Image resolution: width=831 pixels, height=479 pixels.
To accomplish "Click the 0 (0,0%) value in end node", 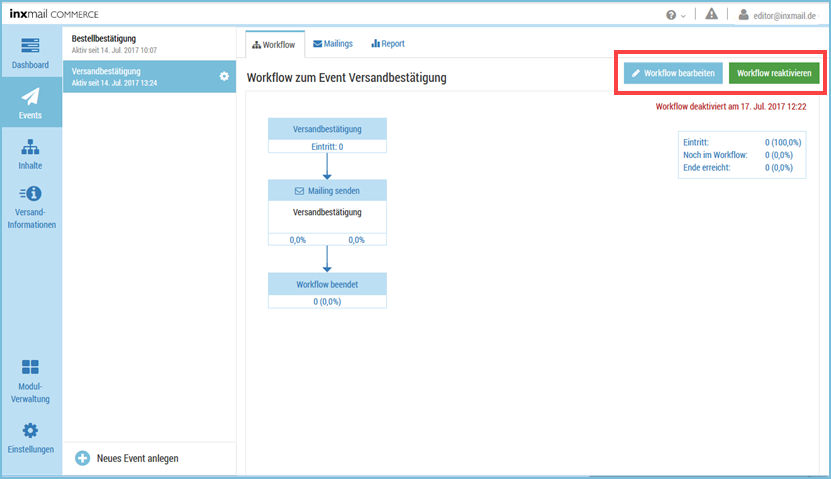I will pyautogui.click(x=327, y=301).
